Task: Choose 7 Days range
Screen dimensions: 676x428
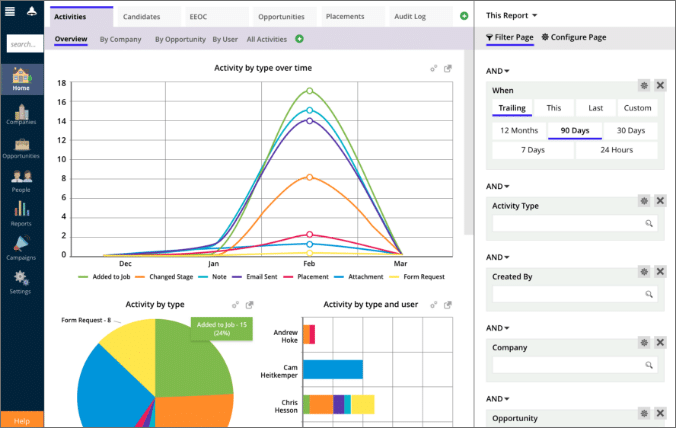Action: (x=533, y=150)
